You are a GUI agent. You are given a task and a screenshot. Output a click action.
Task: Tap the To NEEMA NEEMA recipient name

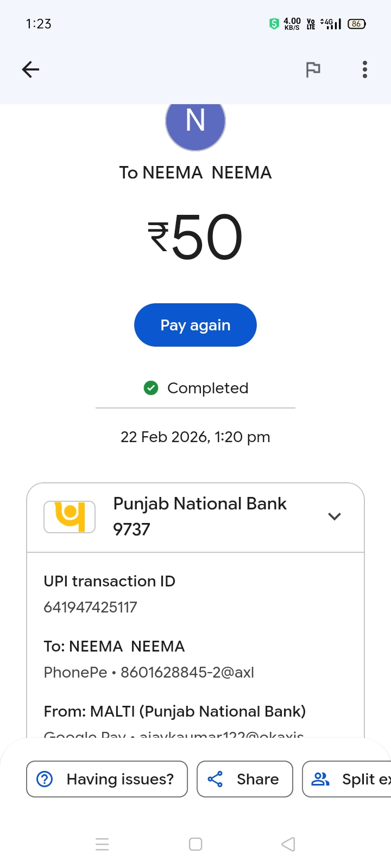(x=195, y=173)
